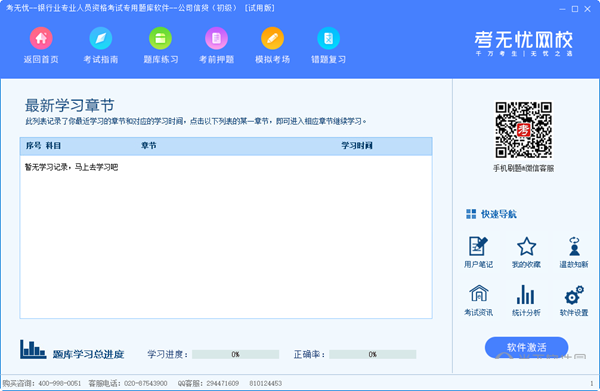Click the 学习进度 progress bar
600x391 pixels.
click(235, 355)
